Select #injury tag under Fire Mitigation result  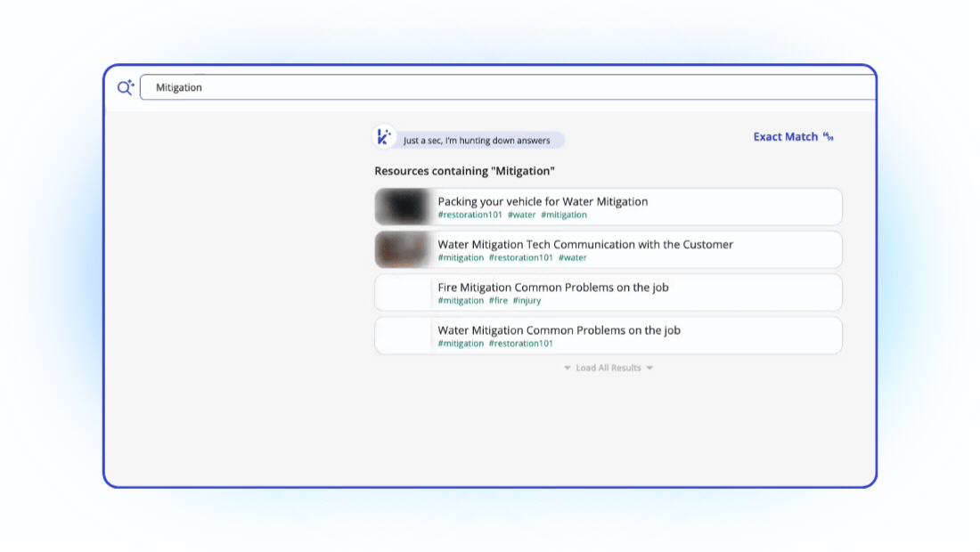coord(527,301)
